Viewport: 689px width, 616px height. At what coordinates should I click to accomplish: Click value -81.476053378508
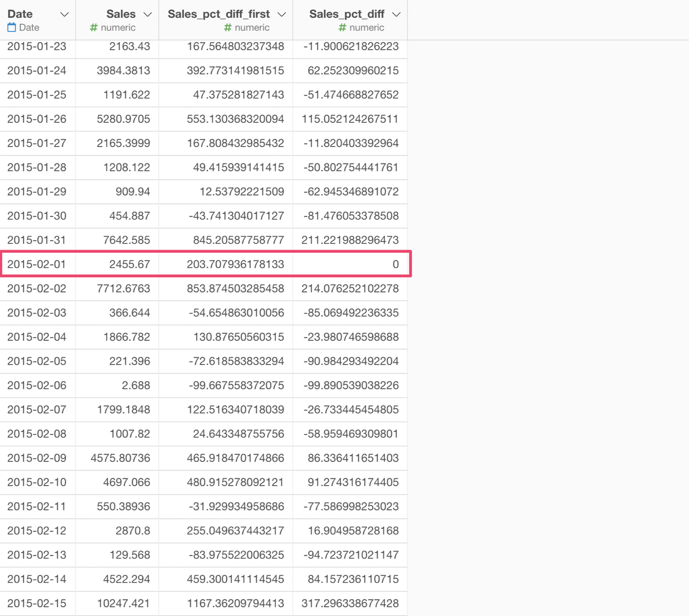351,216
